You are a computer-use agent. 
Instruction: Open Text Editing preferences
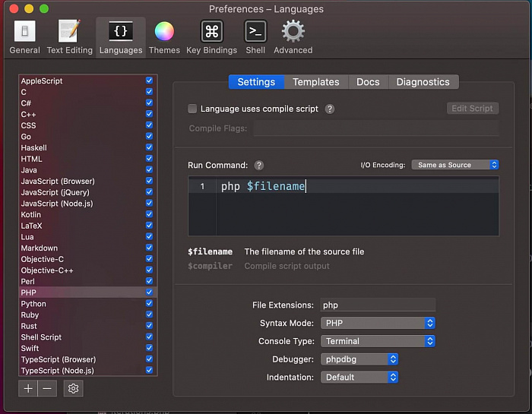point(69,37)
